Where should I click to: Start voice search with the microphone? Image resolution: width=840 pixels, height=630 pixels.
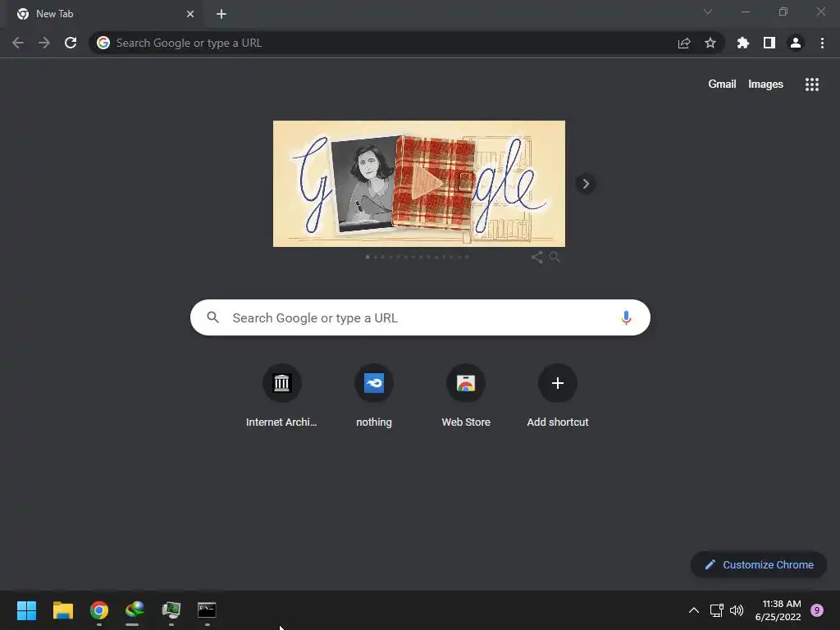coord(626,317)
